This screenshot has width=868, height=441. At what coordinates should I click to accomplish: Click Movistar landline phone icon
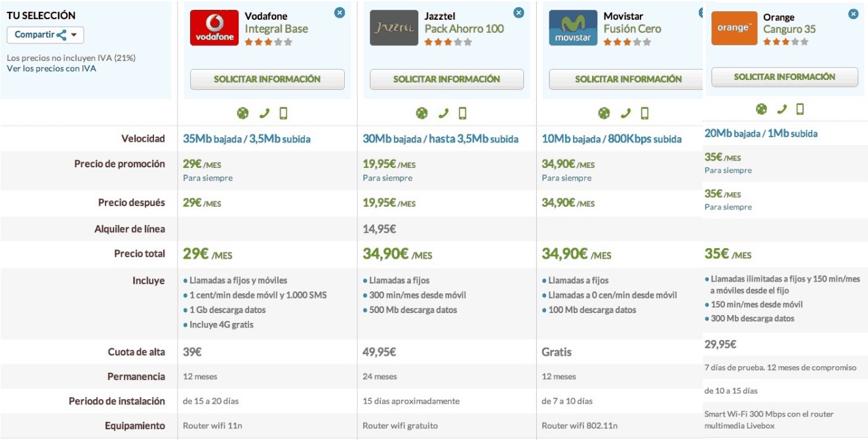click(x=625, y=114)
